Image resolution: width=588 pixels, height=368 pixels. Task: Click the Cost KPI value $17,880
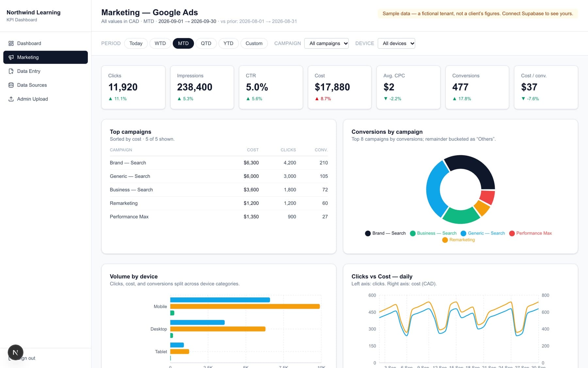coord(332,87)
